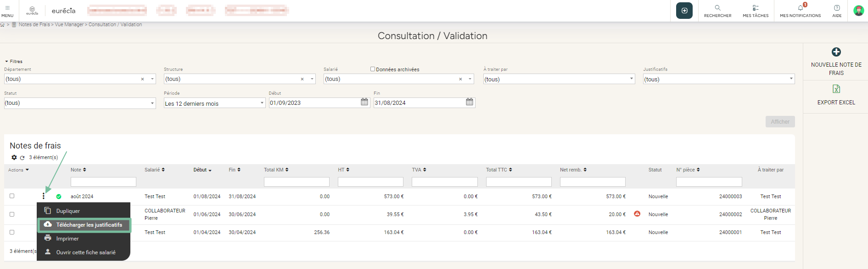Expand the Justificatifs dropdown
Image resolution: width=868 pixels, height=269 pixels.
click(x=718, y=79)
